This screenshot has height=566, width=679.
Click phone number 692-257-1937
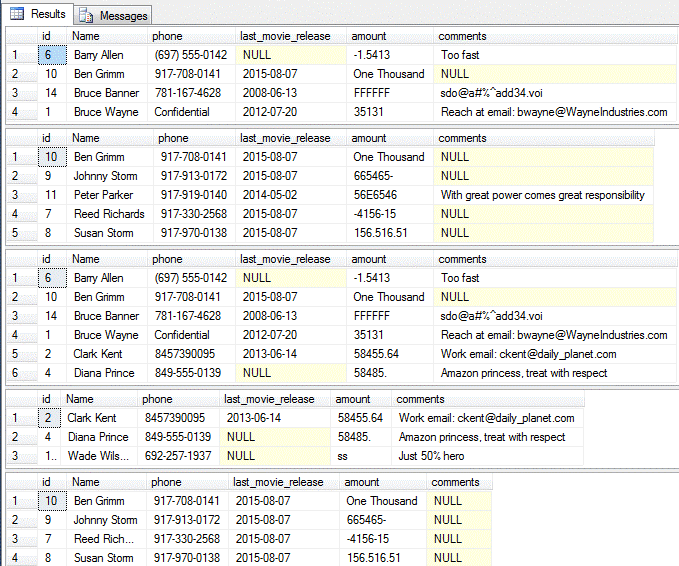point(176,456)
